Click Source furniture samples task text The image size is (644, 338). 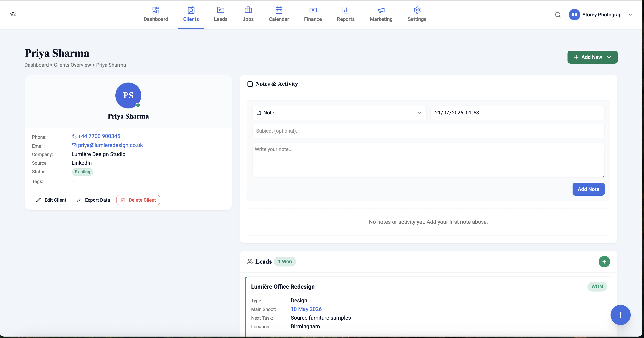(321, 318)
